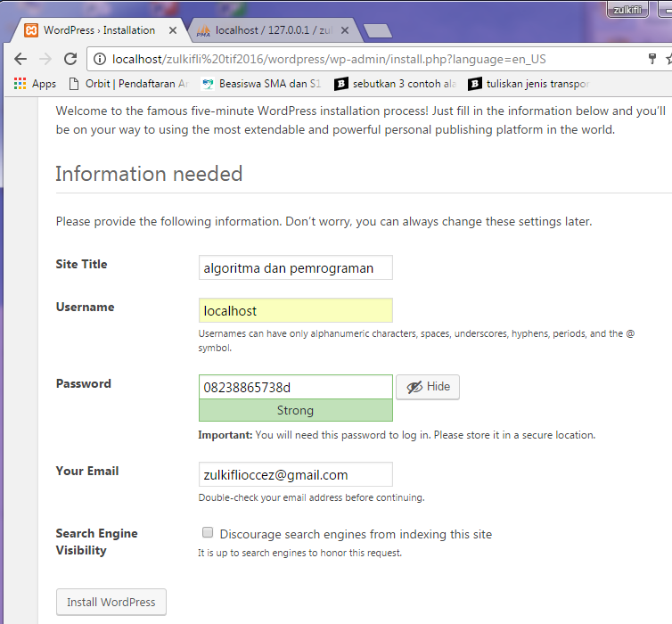Click the 'Information needed' heading
Image resolution: width=672 pixels, height=624 pixels.
coord(149,174)
